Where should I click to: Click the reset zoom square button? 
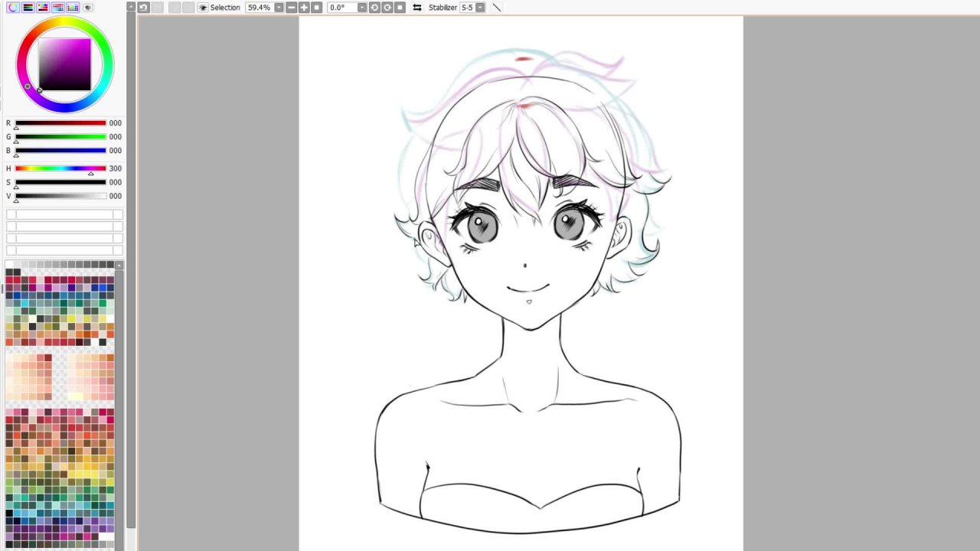pos(317,8)
